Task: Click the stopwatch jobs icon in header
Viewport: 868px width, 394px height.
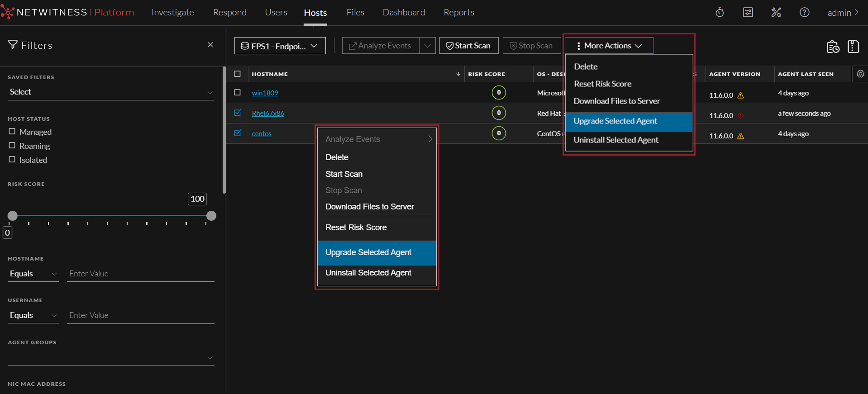Action: point(719,12)
